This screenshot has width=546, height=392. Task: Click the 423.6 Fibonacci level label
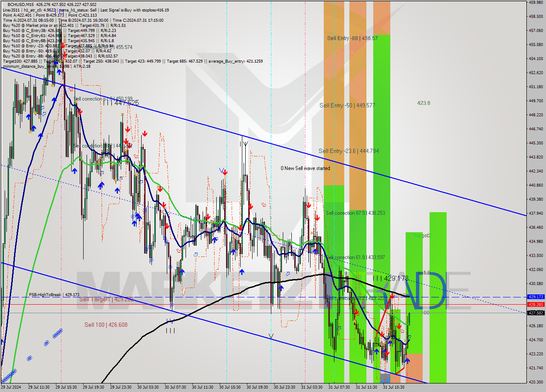[x=424, y=103]
